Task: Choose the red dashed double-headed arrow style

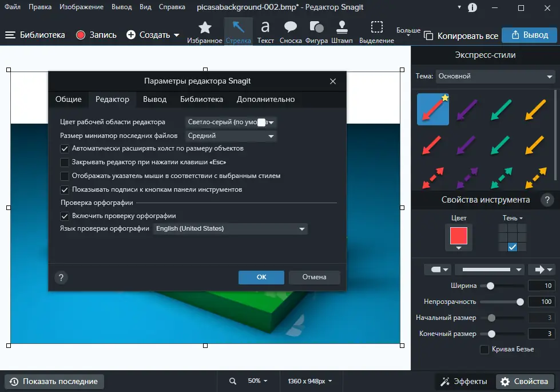Action: (432, 177)
